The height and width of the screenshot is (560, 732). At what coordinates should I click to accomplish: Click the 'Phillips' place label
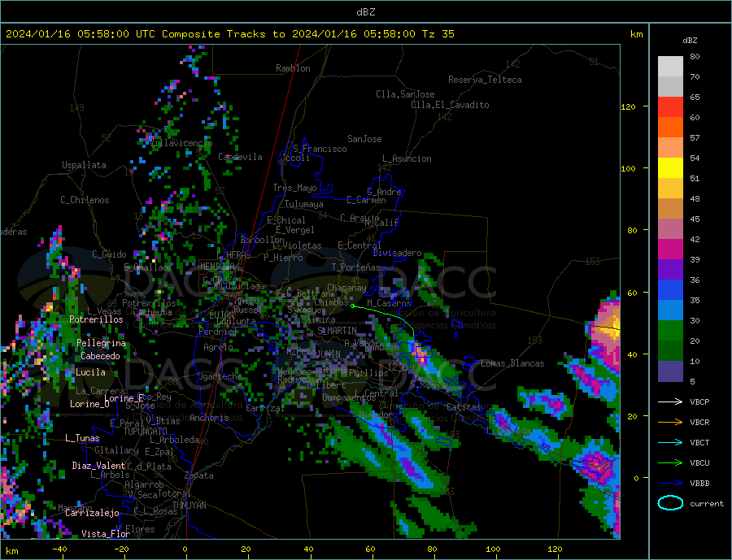368,373
